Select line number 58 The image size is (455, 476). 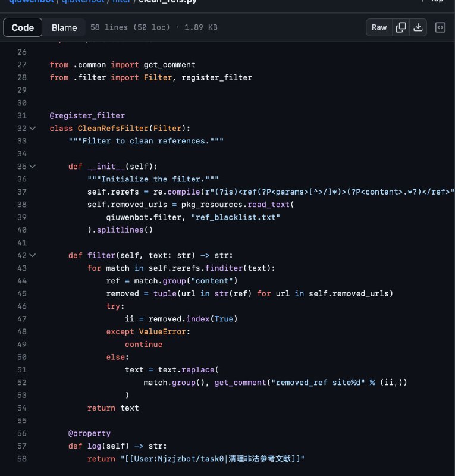(x=22, y=458)
